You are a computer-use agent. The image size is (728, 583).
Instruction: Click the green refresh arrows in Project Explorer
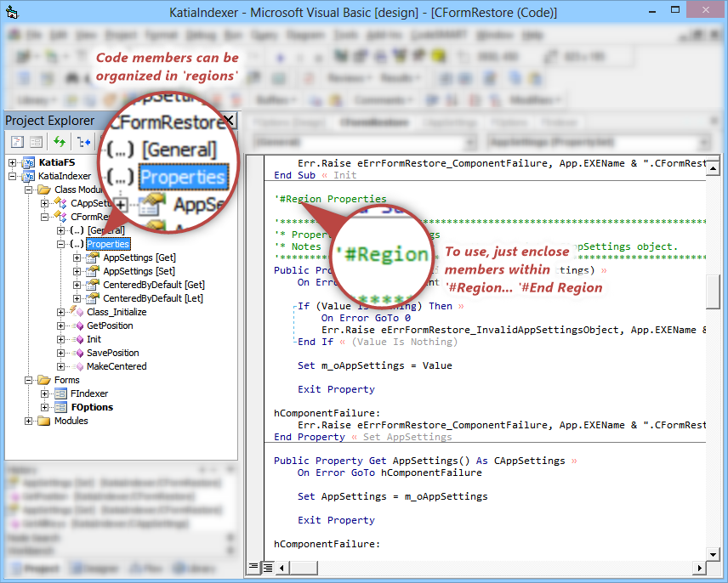[60, 141]
